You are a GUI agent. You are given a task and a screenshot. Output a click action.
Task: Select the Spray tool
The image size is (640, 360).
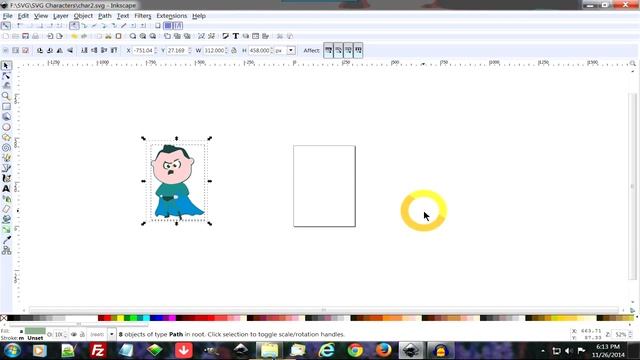tap(6, 199)
